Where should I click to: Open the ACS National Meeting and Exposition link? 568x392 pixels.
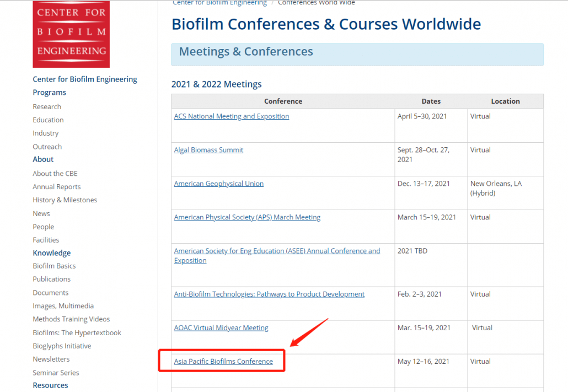[232, 116]
